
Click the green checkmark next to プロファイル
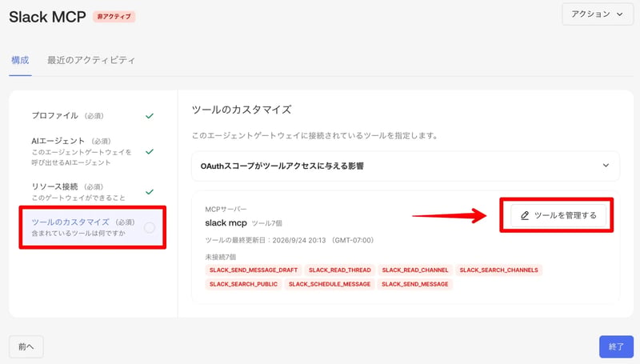click(150, 116)
